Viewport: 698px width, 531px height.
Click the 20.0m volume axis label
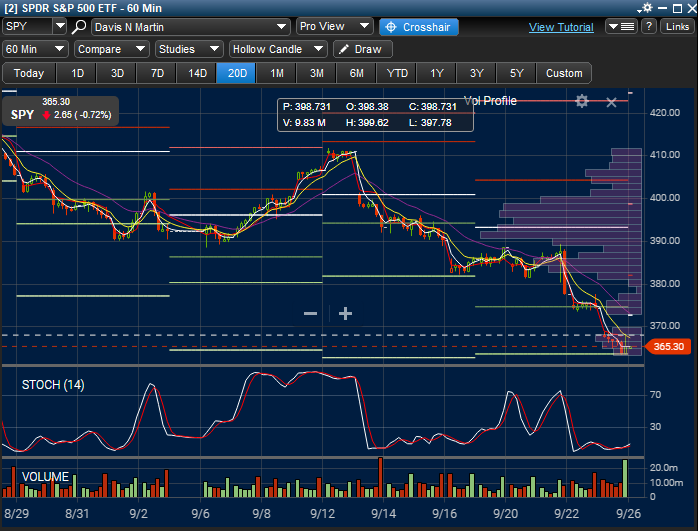coord(663,467)
